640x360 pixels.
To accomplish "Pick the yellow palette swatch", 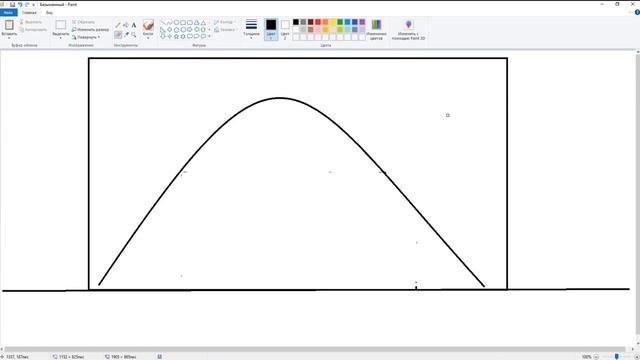I will [x=333, y=22].
